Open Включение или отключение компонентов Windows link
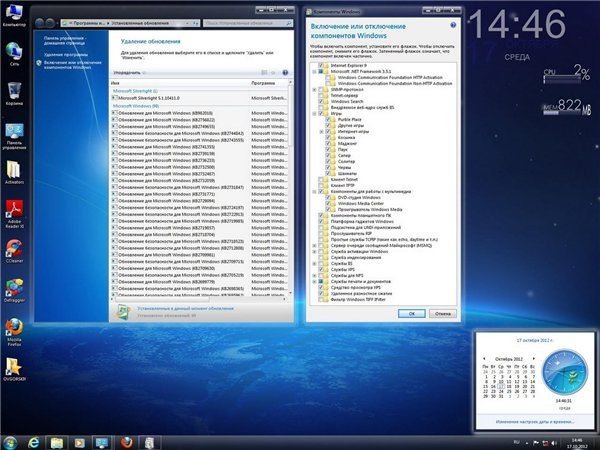Viewport: 600px width, 450px height. [72, 65]
